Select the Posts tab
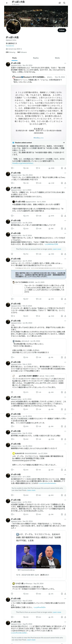This screenshot has height=644, width=72. [15, 58]
